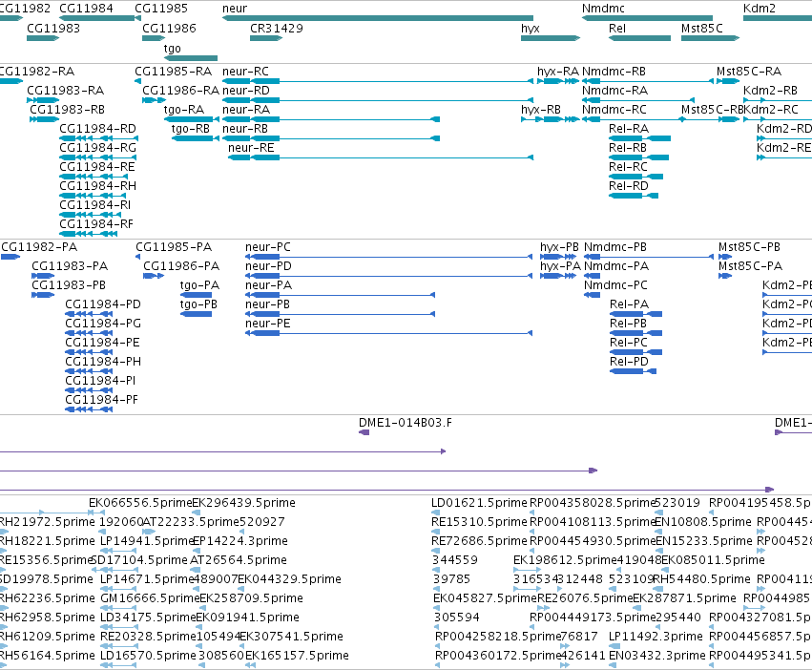Select transcript CG11984-RH label
Viewport: 812px width, 670px height.
click(98, 186)
